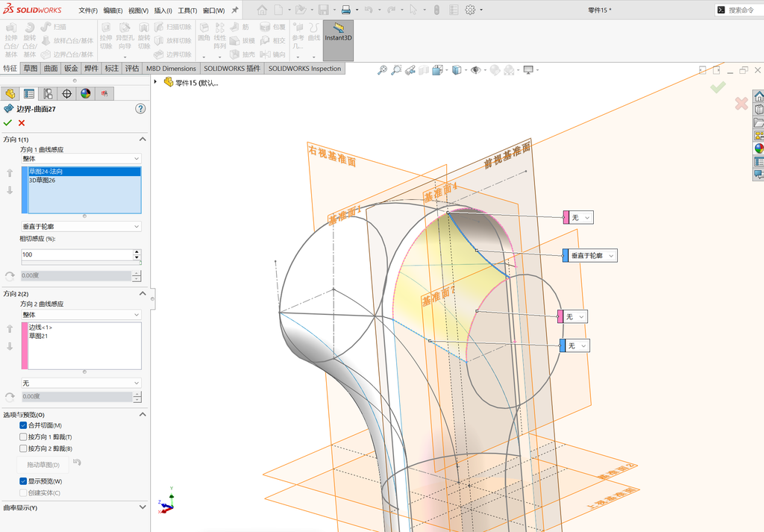Click the 搜索命令 search box

click(x=741, y=10)
